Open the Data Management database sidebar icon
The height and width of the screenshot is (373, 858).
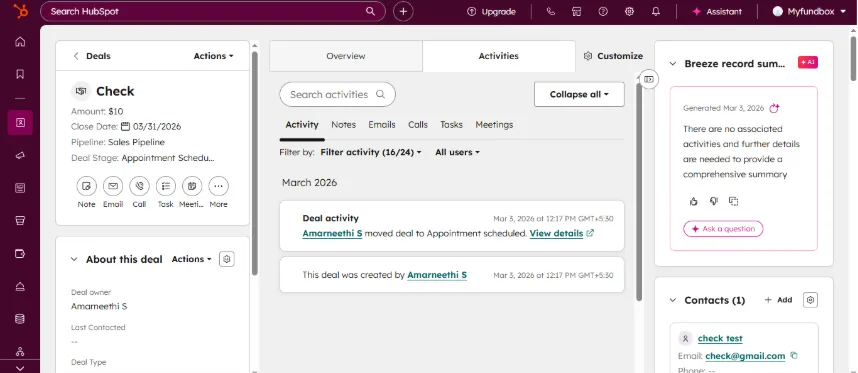coord(20,319)
